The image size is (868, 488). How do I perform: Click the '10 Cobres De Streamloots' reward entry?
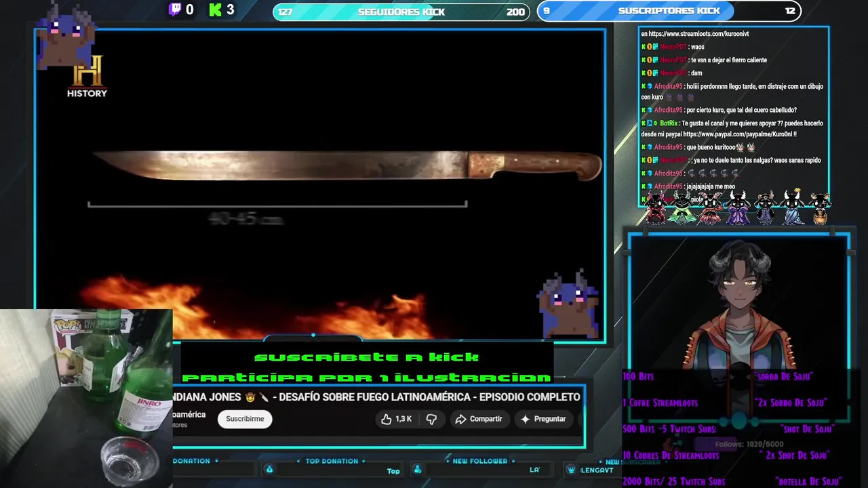671,455
